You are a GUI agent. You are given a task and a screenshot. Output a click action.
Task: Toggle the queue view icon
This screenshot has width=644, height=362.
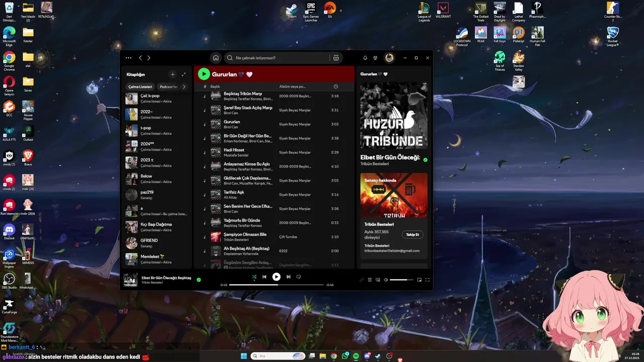(370, 280)
